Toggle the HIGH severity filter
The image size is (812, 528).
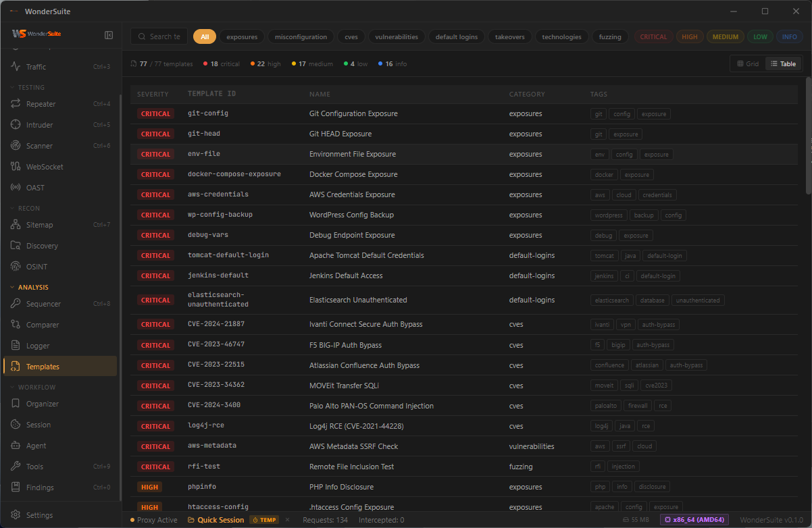click(690, 37)
